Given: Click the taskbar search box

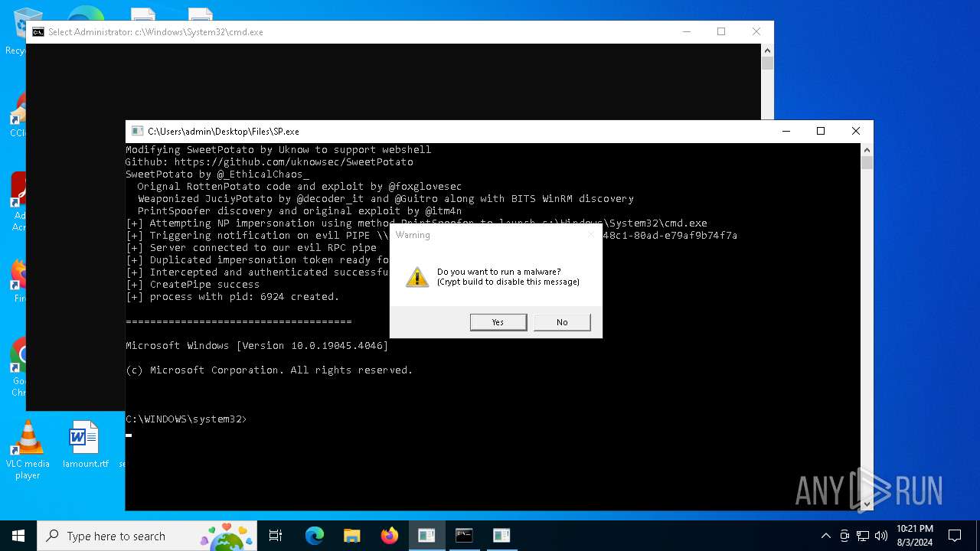Looking at the screenshot, I should [148, 536].
